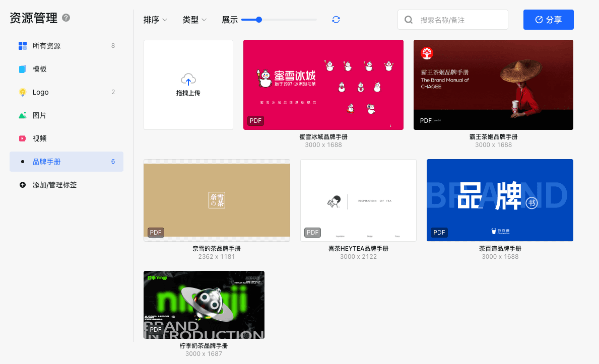Screen dimensions: 599x364
Task: Open the 柠季奶茶品牌手册 thumbnail
Action: click(x=204, y=305)
